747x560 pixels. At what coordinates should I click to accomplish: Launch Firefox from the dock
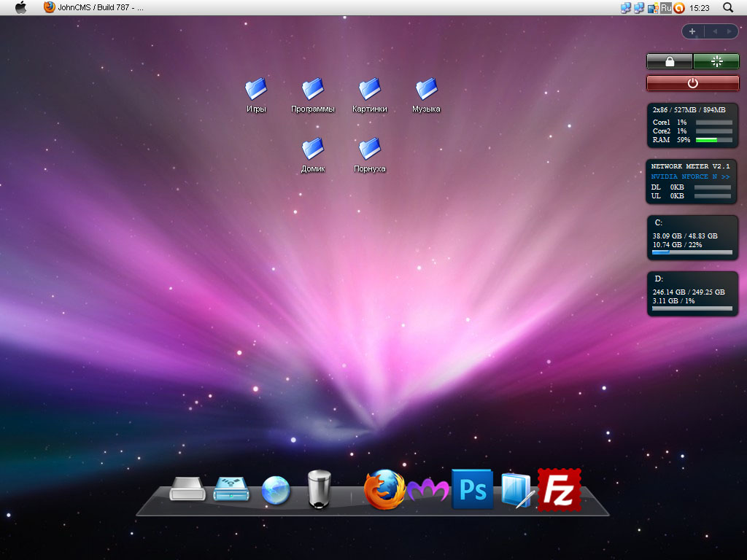(384, 489)
